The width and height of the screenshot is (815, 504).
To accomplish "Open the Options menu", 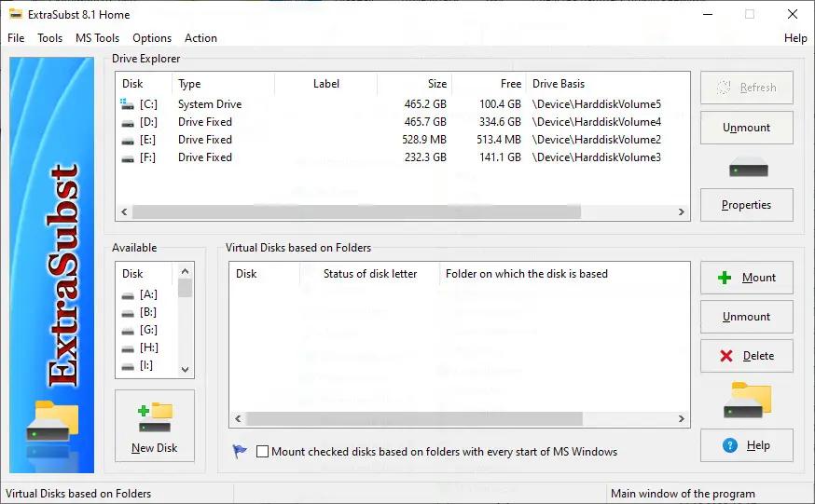I will [152, 38].
